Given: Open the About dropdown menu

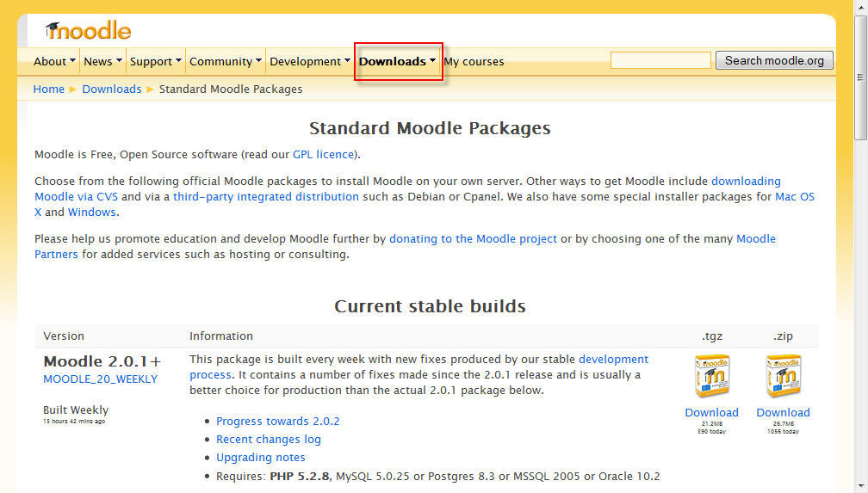Looking at the screenshot, I should click(x=54, y=61).
